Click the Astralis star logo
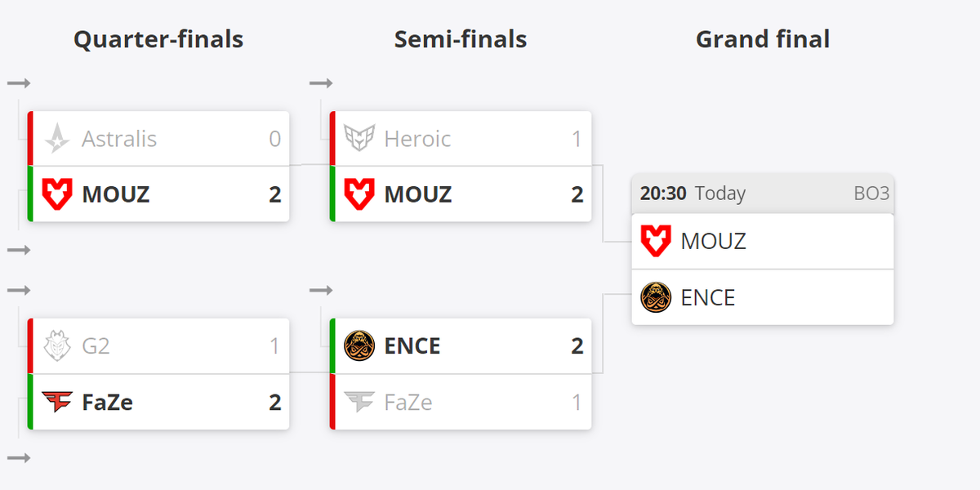Screen dimensions: 980x490 point(57,139)
